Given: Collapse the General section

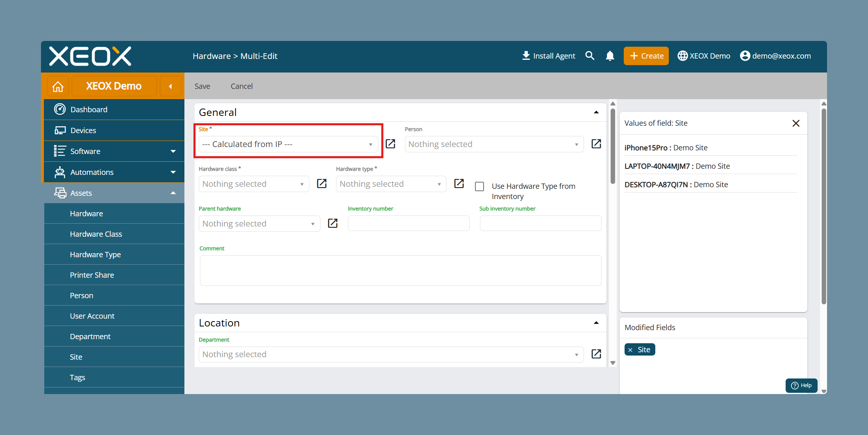Looking at the screenshot, I should [x=596, y=112].
